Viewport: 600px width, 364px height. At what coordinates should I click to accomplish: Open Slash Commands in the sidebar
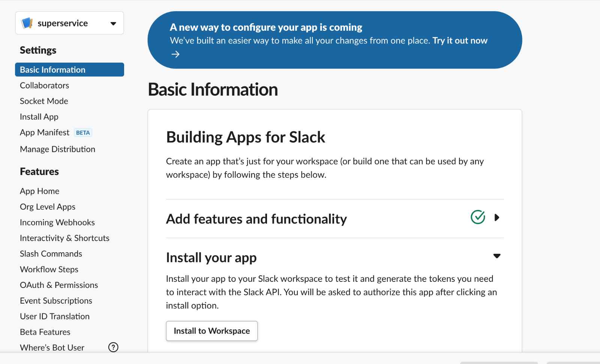pos(51,254)
